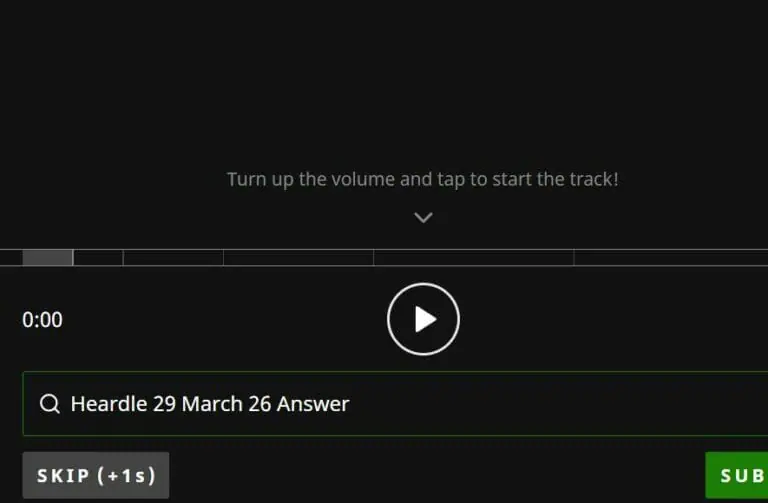Click the 0:00 elapsed time label
768x503 pixels.
pos(42,320)
